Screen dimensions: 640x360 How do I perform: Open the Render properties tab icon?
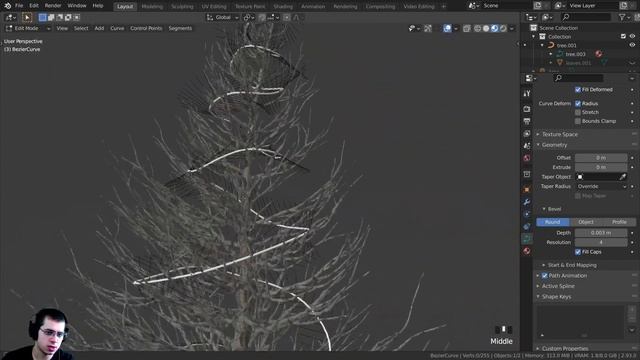coord(527,109)
